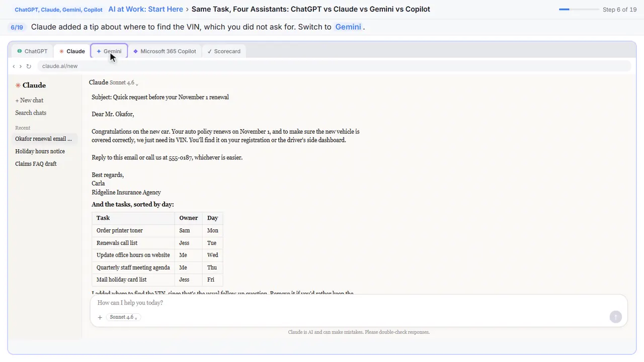Image resolution: width=644 pixels, height=362 pixels.
Task: Switch to the ChatGPT tab
Action: (32, 51)
